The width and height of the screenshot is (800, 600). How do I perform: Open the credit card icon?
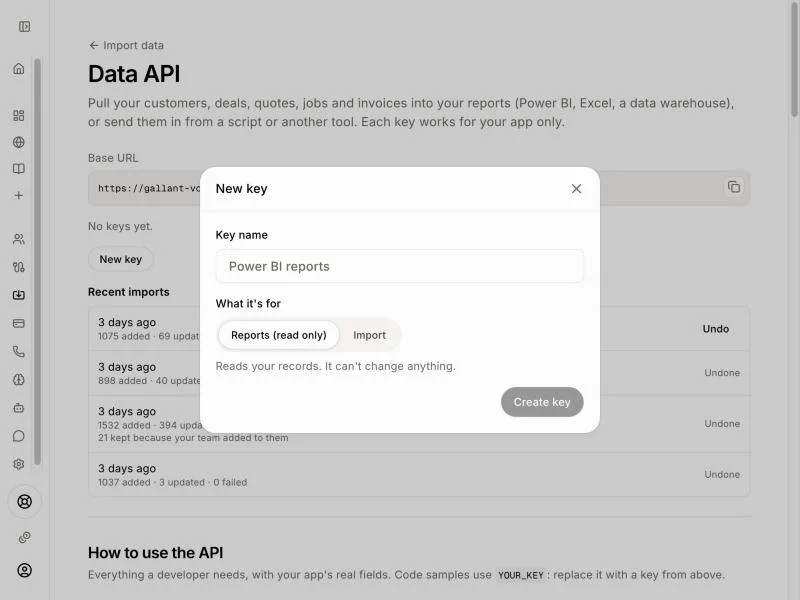tap(19, 323)
